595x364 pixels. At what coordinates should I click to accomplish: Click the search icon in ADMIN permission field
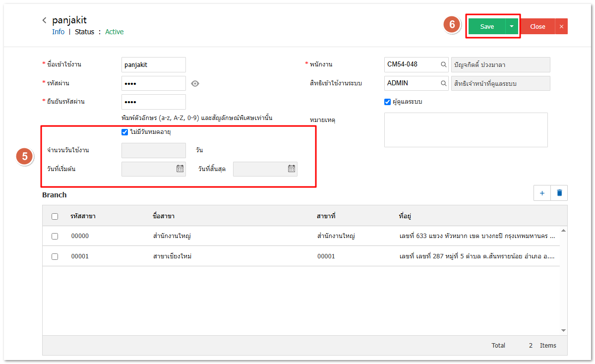click(444, 83)
